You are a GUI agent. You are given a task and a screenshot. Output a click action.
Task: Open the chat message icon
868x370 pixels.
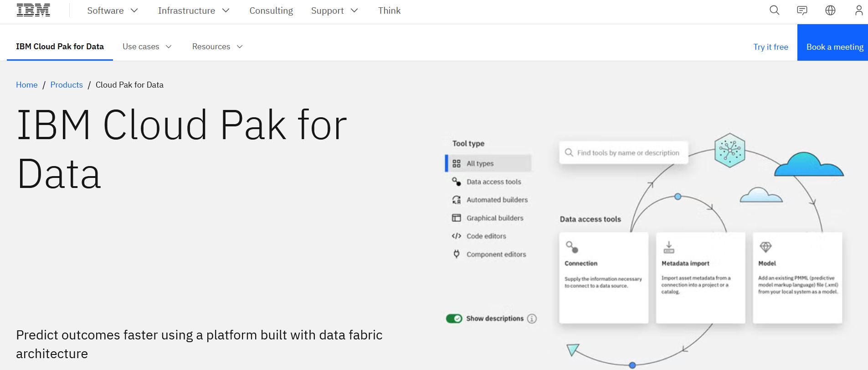click(802, 10)
